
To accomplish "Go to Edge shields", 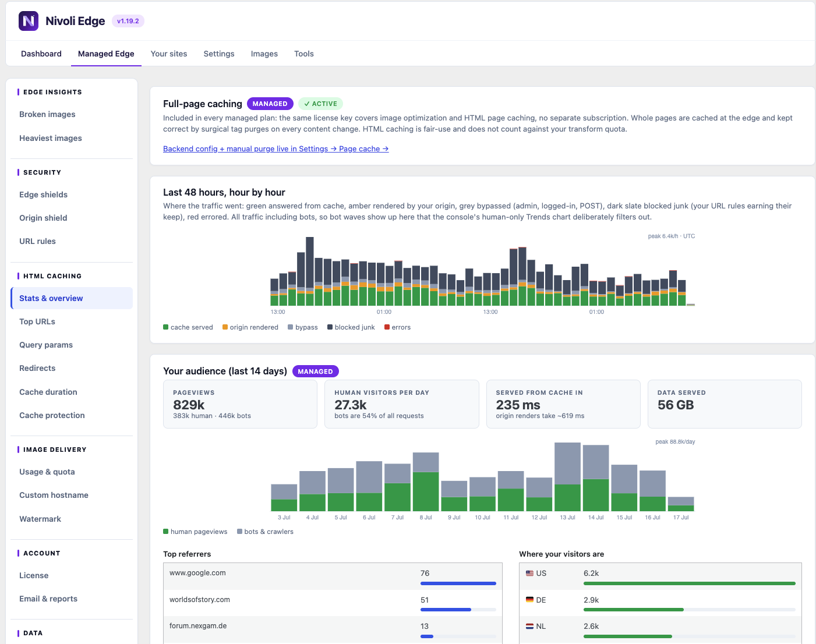I will [x=72, y=194].
